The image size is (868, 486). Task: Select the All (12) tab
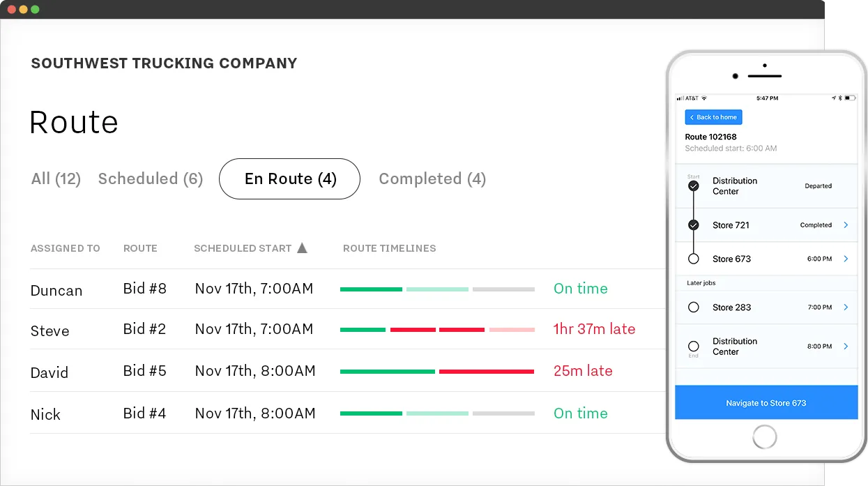55,179
